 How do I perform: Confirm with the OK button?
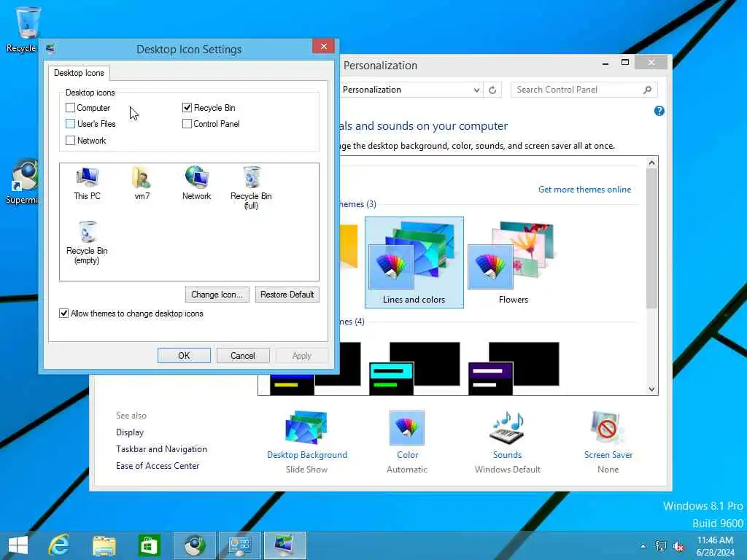[184, 356]
